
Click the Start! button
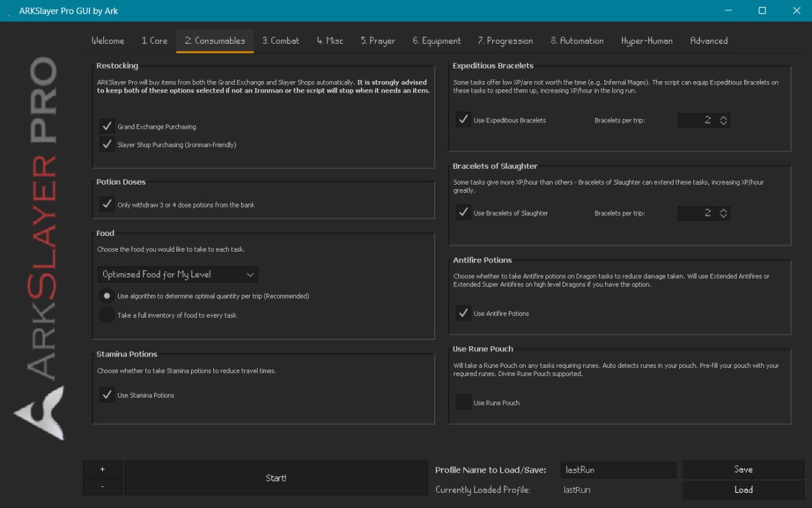(x=276, y=478)
